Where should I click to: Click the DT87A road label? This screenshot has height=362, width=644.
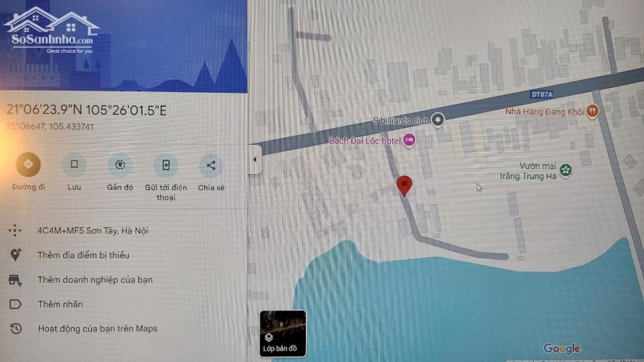tap(542, 95)
